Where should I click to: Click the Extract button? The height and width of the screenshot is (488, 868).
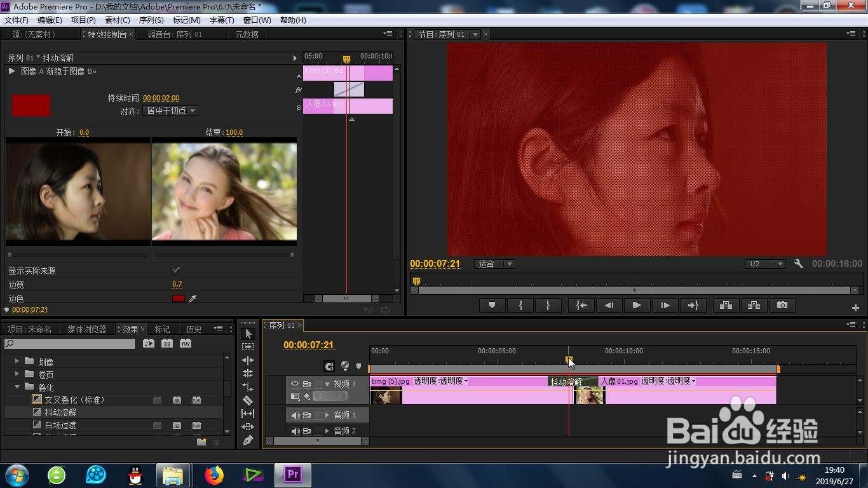pos(754,306)
